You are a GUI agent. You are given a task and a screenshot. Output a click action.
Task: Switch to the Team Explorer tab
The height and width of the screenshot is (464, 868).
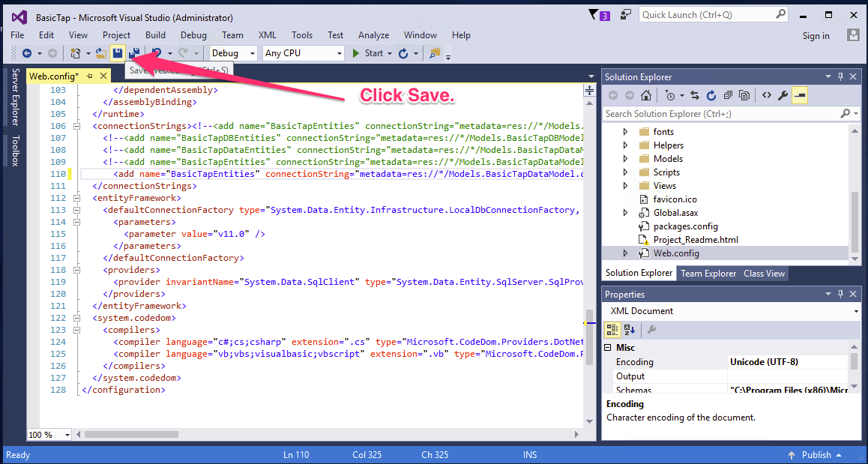coord(708,274)
